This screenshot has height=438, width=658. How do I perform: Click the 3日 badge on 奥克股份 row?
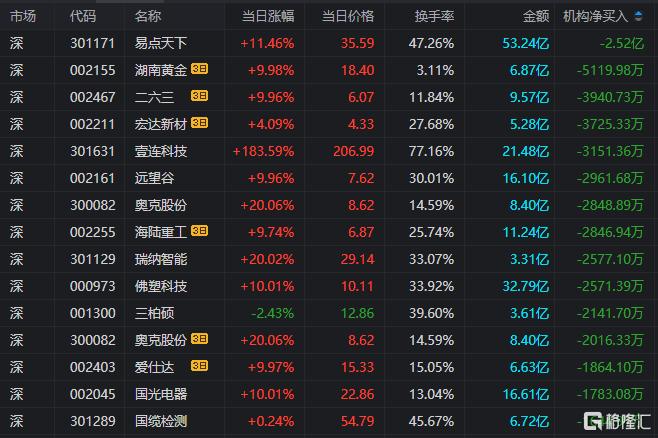tap(199, 339)
